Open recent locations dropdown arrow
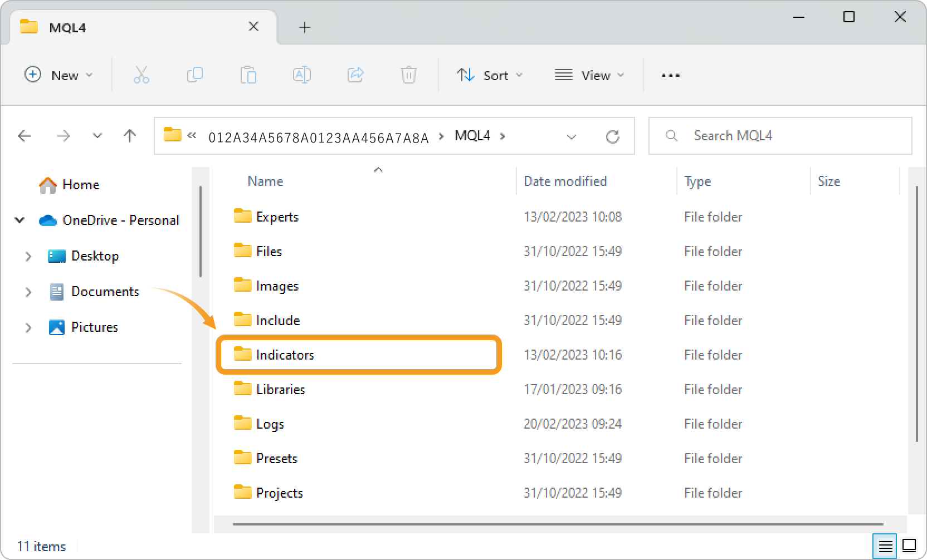This screenshot has height=560, width=927. [97, 136]
